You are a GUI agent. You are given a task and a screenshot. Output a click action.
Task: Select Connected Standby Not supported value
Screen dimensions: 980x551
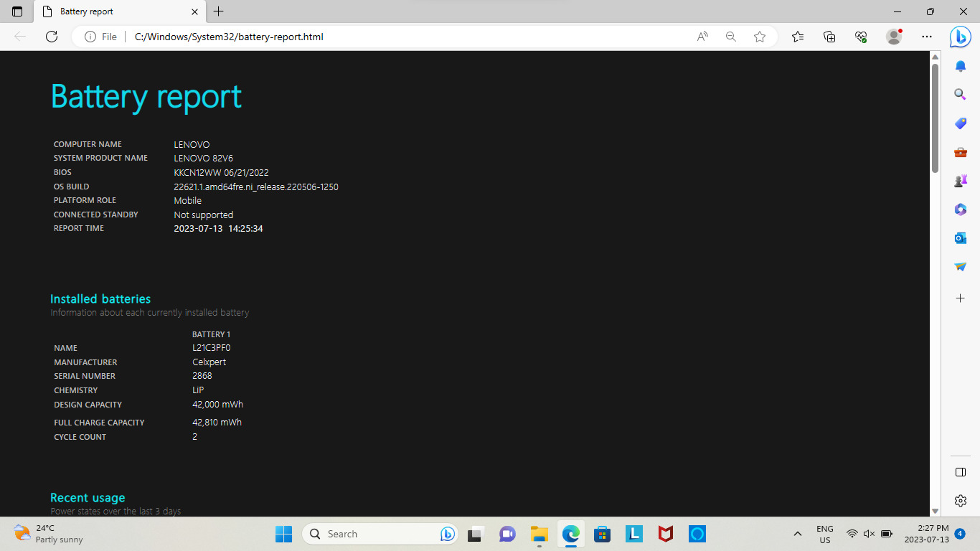pyautogui.click(x=203, y=215)
